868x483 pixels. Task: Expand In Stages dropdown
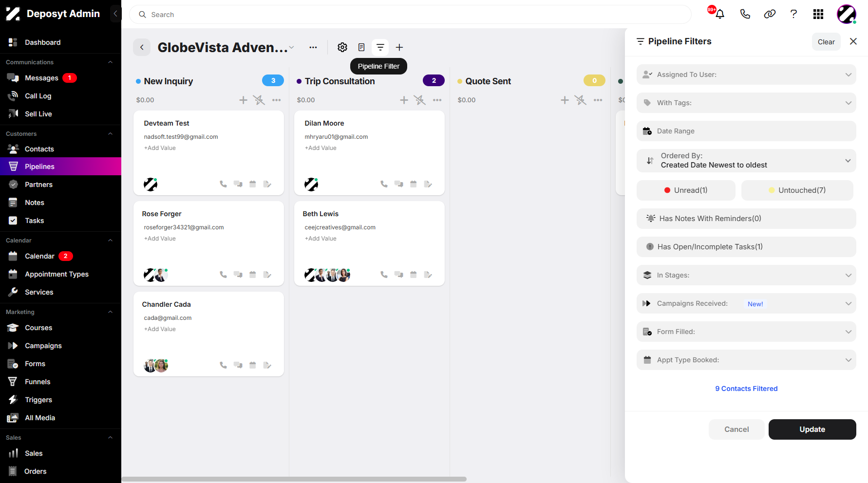click(x=746, y=275)
